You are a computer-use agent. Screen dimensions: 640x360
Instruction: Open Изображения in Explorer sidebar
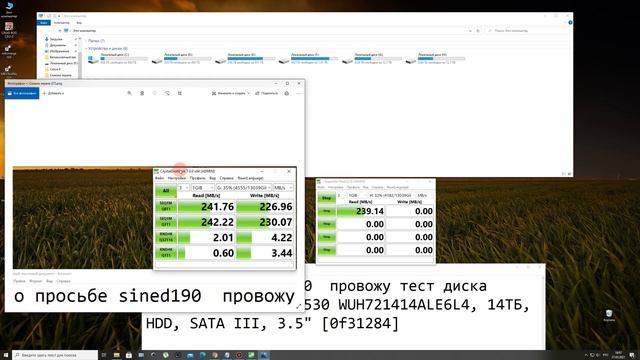59,51
